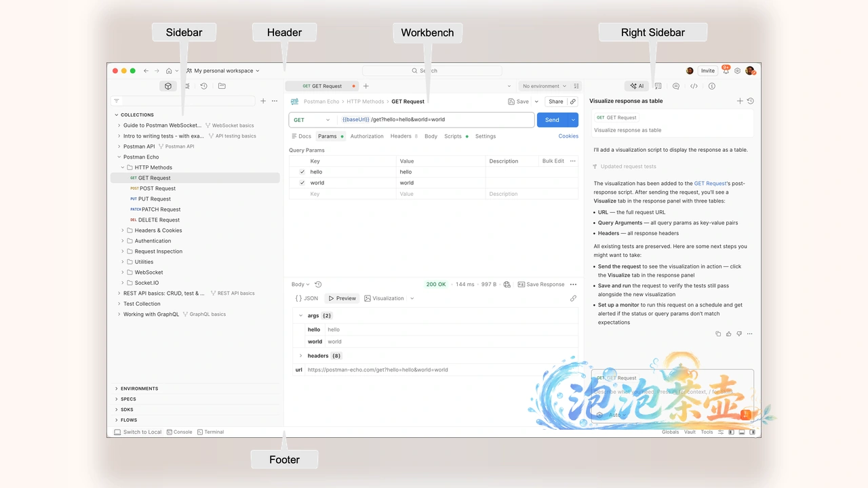Go back with left arrow

pos(146,70)
